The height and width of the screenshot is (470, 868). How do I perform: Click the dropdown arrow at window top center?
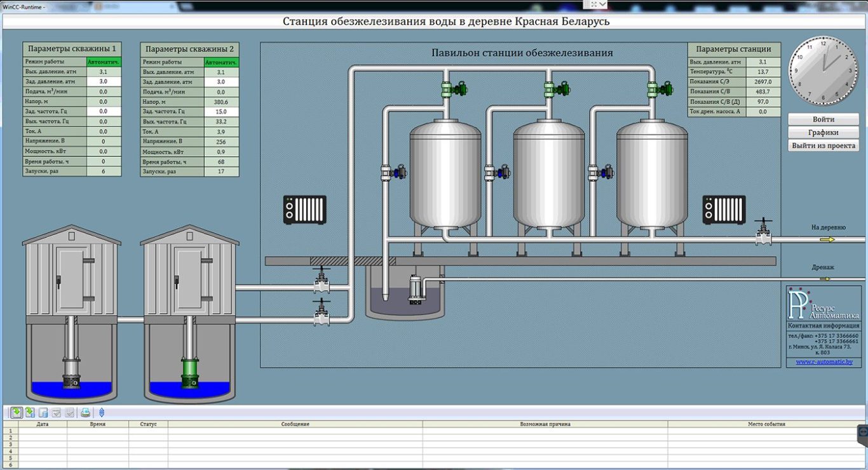[x=602, y=4]
